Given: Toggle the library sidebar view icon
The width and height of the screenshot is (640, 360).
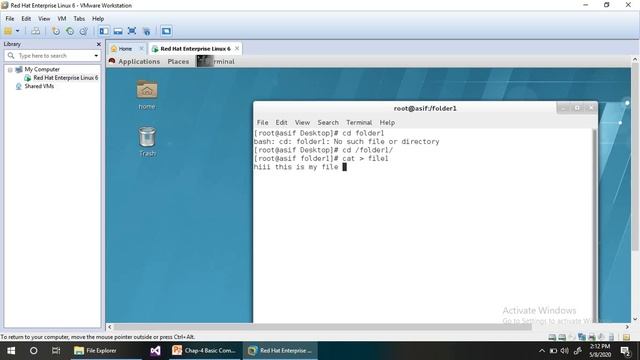Looking at the screenshot, I should point(104,31).
